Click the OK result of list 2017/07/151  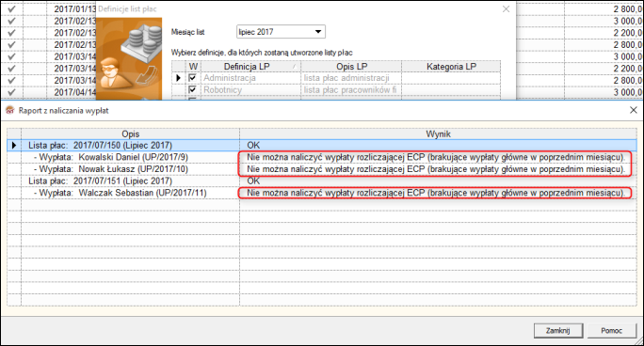click(x=253, y=181)
